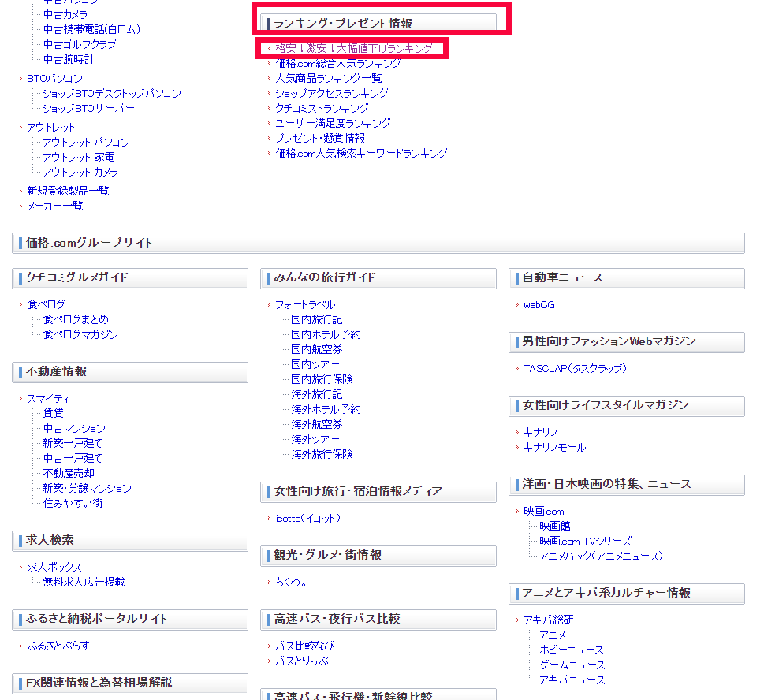Click the BTOパソコン category link
The image size is (764, 700).
point(54,79)
